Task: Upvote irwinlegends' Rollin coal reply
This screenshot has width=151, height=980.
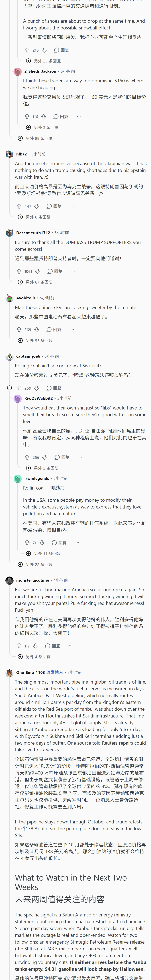Action: 27,542
